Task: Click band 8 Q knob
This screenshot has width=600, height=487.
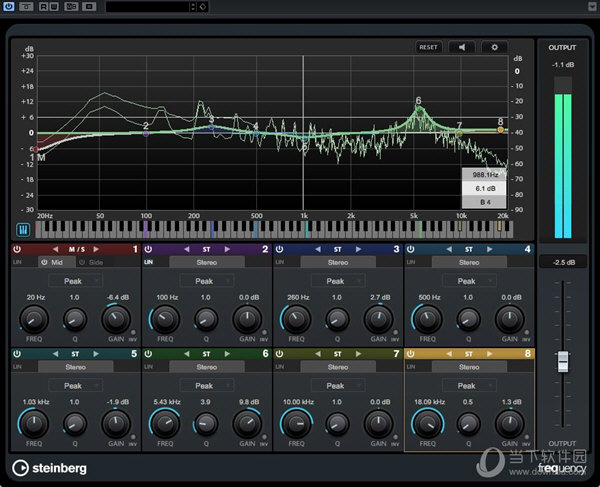Action: (468, 423)
